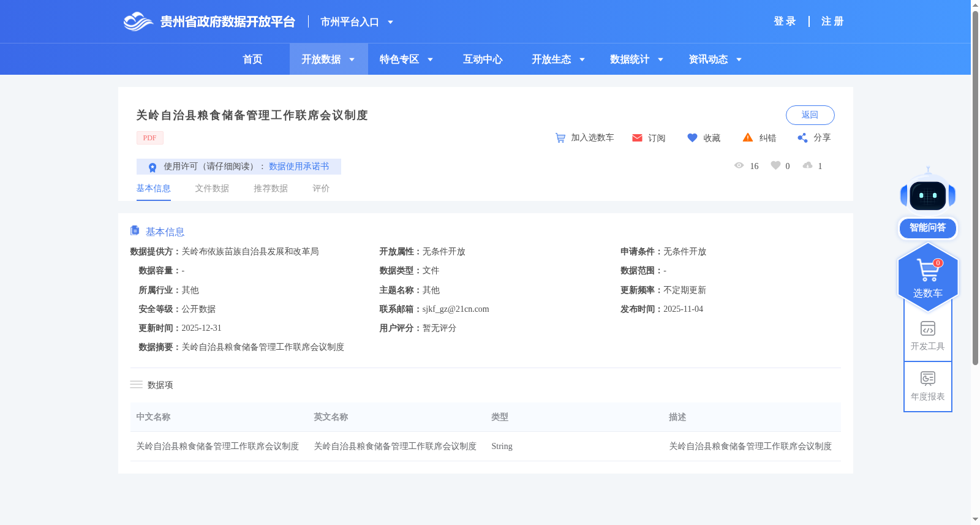This screenshot has width=980, height=525.
Task: Go to 首页 in navigation
Action: tap(252, 59)
